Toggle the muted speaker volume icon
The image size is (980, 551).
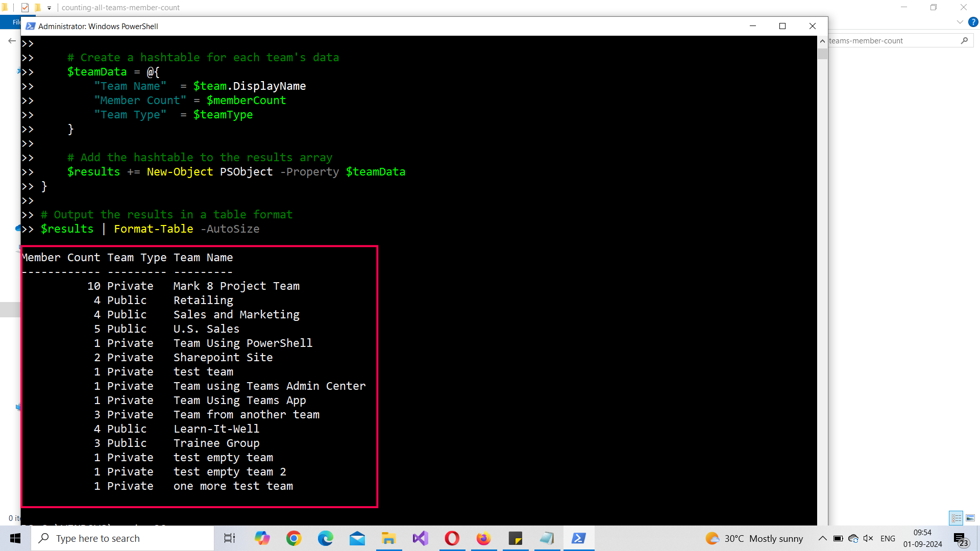pos(868,538)
